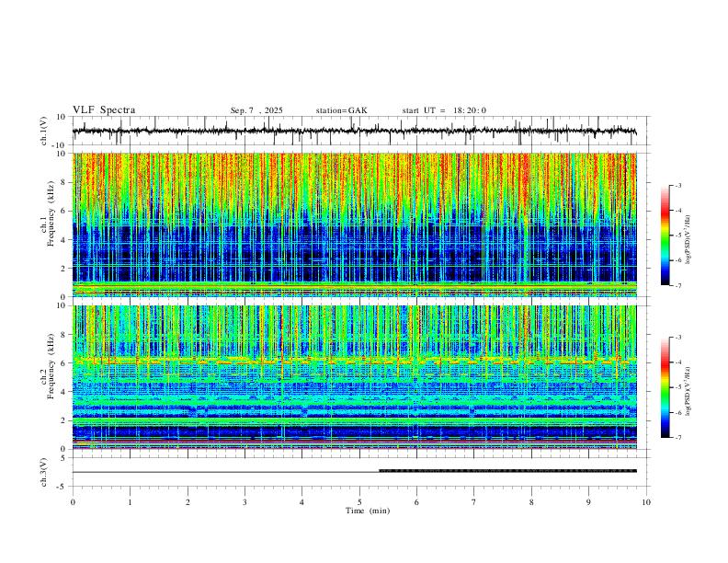Click the 'start UT = 18:20:0' text

pos(444,110)
